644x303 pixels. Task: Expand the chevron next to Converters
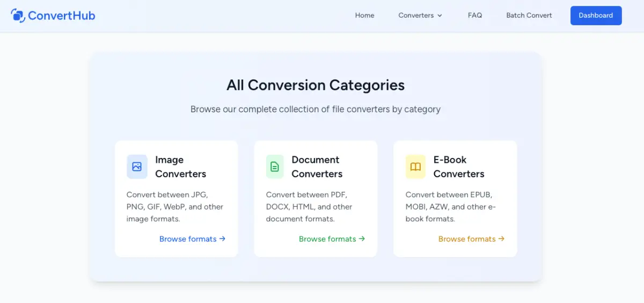click(440, 16)
